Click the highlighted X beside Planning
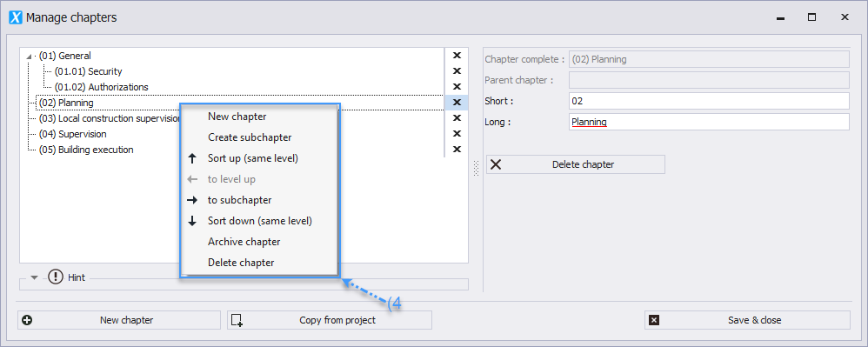Image resolution: width=868 pixels, height=347 pixels. [x=457, y=103]
